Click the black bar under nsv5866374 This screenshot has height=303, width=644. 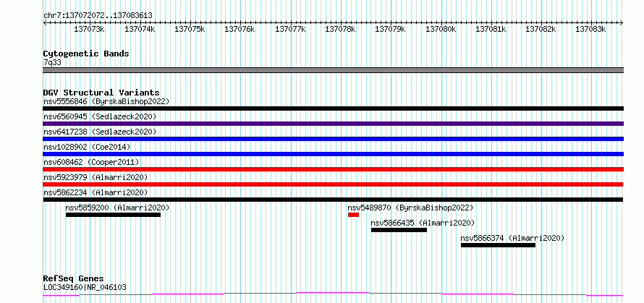click(498, 245)
